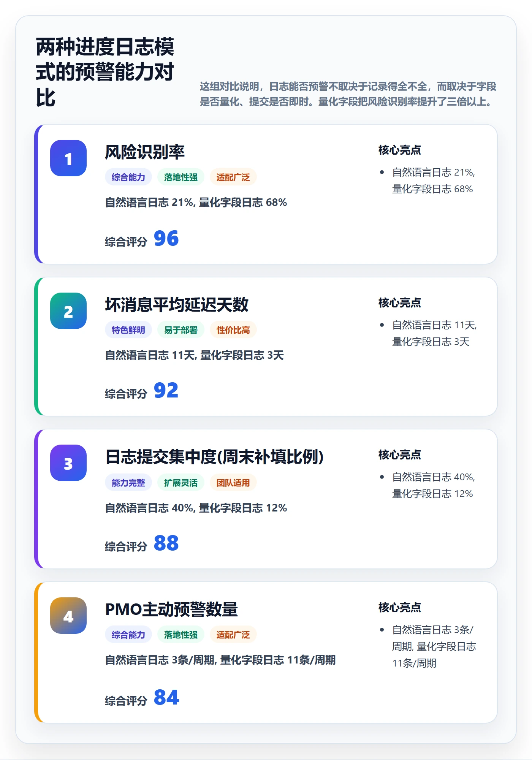Click the rank 3 number badge
This screenshot has width=532, height=760.
coord(68,463)
